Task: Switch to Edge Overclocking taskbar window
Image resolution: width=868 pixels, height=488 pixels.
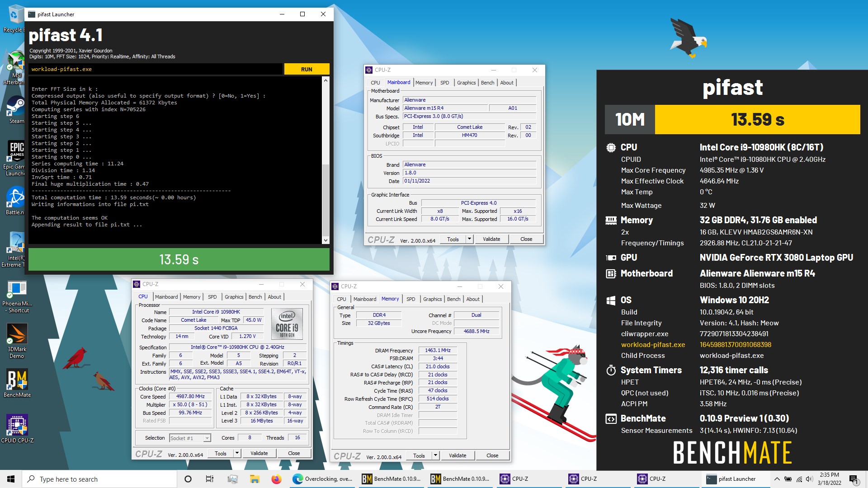Action: coord(323,479)
